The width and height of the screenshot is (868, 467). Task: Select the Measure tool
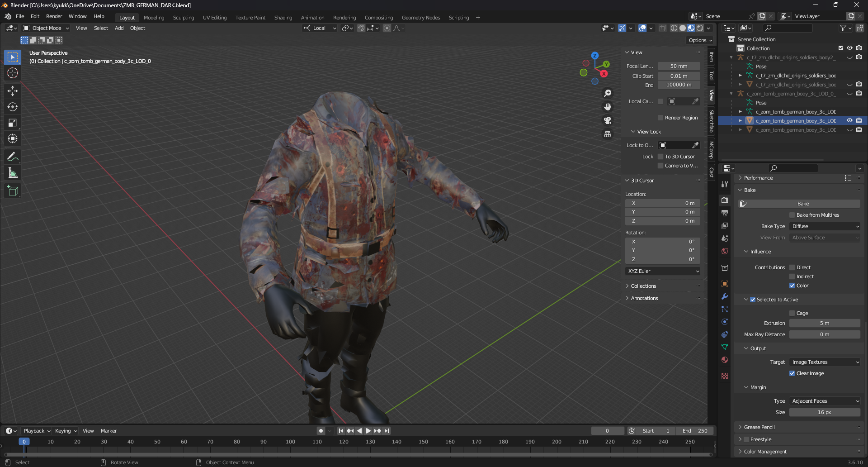click(x=13, y=173)
